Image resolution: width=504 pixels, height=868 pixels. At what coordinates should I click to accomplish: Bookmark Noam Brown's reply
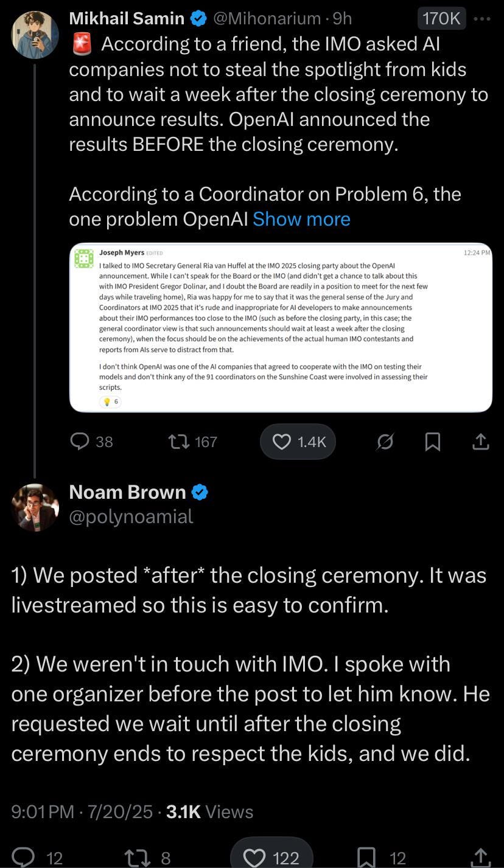point(365,858)
